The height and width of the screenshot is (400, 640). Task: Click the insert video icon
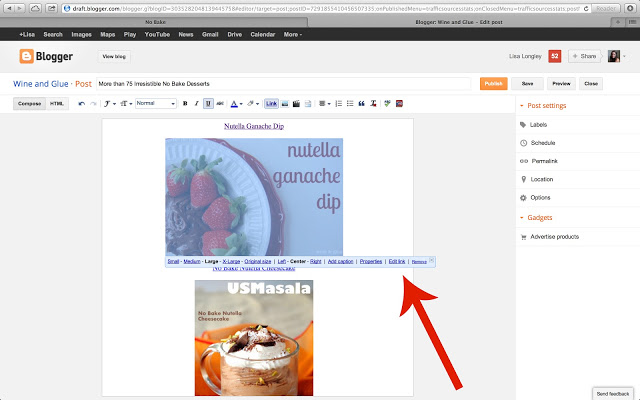[x=296, y=104]
